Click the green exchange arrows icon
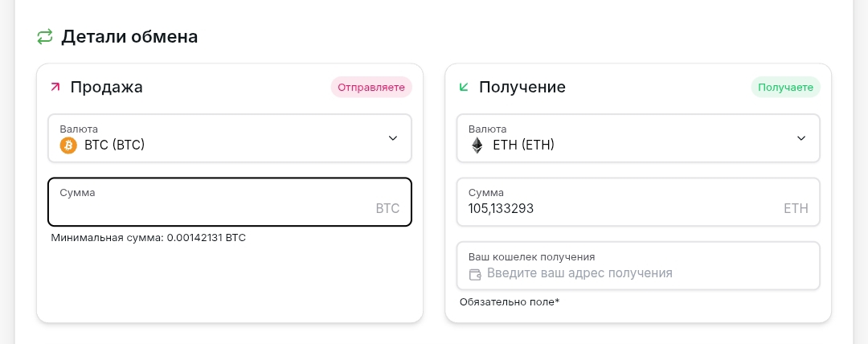 click(x=45, y=36)
